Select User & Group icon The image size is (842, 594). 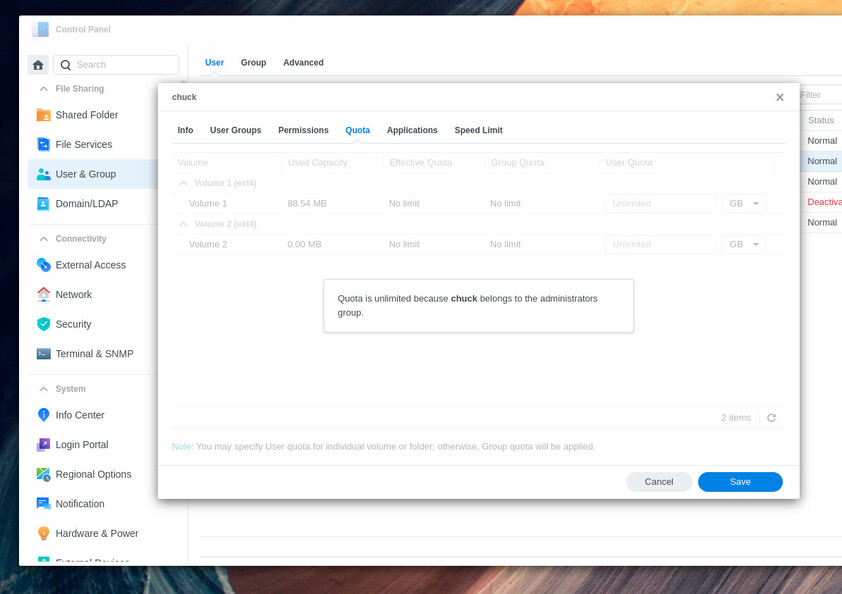(43, 174)
